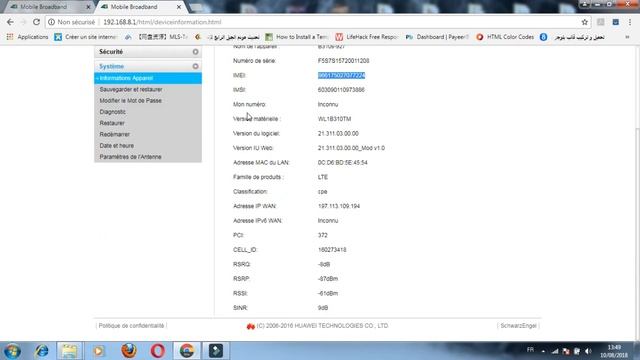Click volume speaker icon in tray
The height and width of the screenshot is (360, 640).
(x=588, y=351)
